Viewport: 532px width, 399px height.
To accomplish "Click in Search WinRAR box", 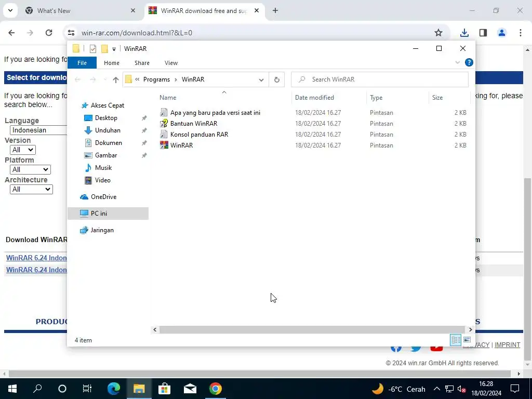I will (x=380, y=79).
